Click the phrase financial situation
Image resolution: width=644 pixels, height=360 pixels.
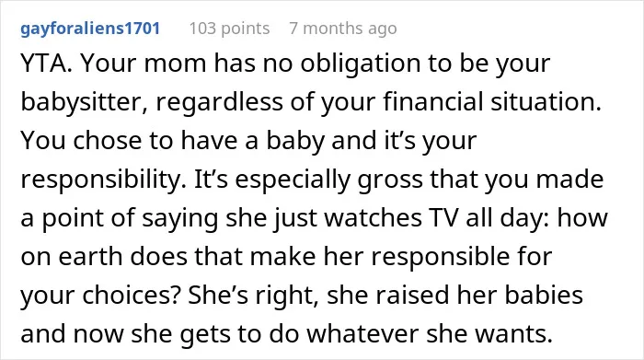coord(492,101)
